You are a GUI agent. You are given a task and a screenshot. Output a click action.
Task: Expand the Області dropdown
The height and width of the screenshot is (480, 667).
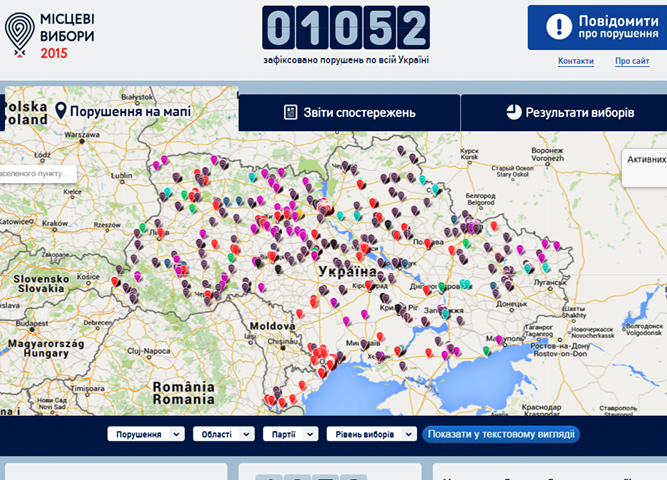click(x=223, y=434)
